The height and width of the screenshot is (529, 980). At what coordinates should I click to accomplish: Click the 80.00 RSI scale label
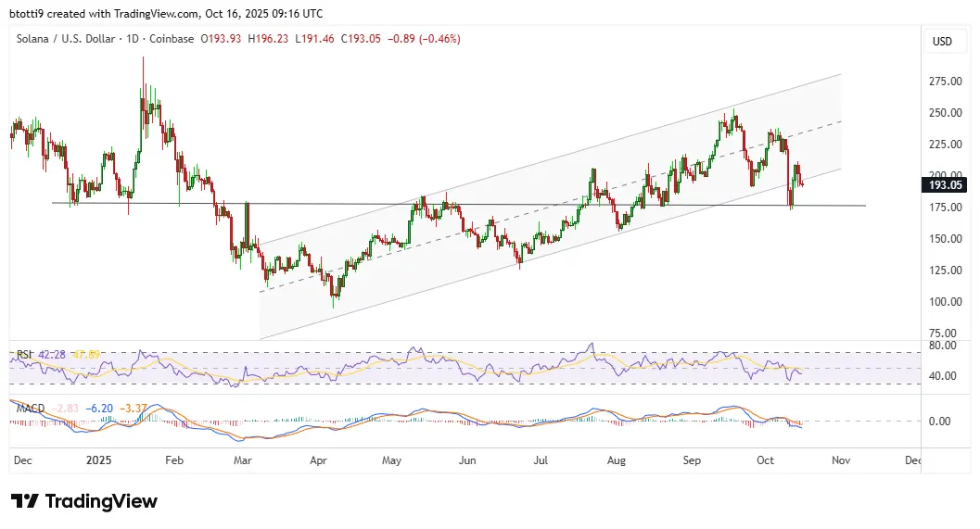941,346
